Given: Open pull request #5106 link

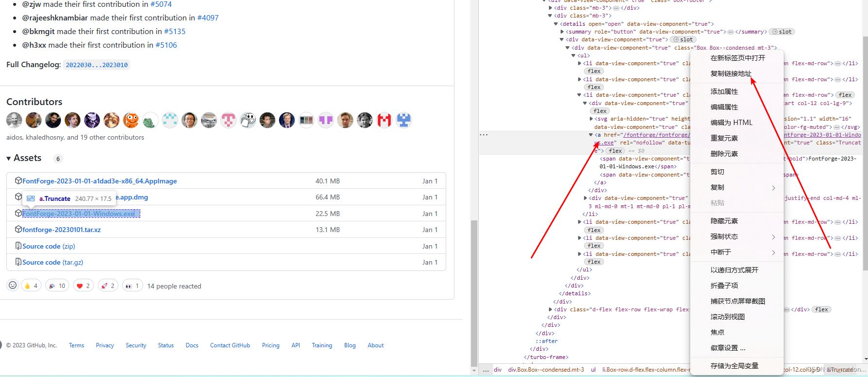Looking at the screenshot, I should point(166,45).
